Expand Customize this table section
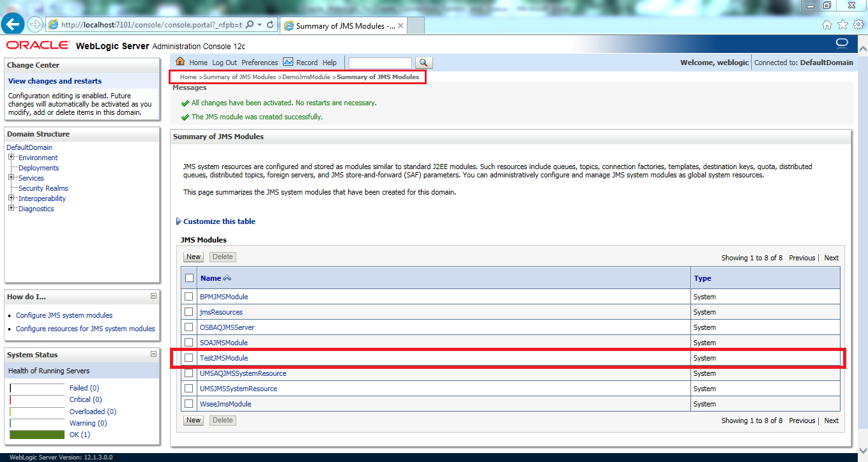This screenshot has height=462, width=868. point(179,221)
